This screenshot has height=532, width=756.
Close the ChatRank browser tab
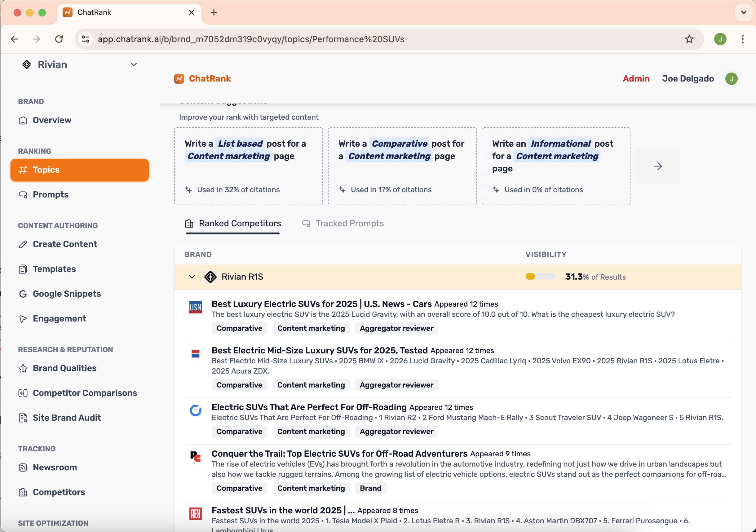click(x=191, y=12)
